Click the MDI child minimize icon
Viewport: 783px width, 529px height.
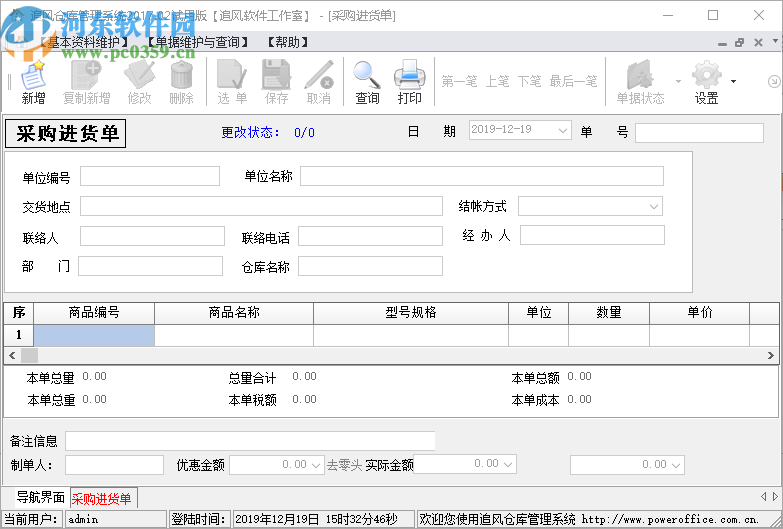click(722, 43)
